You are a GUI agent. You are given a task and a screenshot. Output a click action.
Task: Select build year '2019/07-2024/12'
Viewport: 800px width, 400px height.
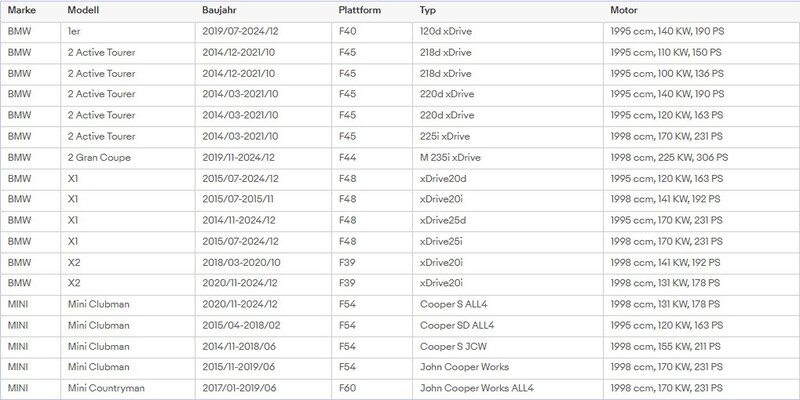(240, 31)
